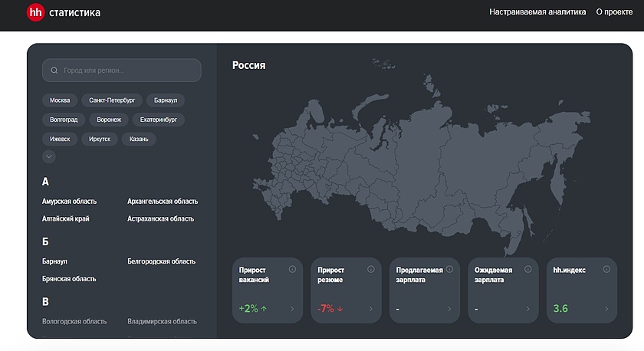This screenshot has width=644, height=351.
Task: Select the Санкт-Петербург city chip
Action: click(x=112, y=100)
